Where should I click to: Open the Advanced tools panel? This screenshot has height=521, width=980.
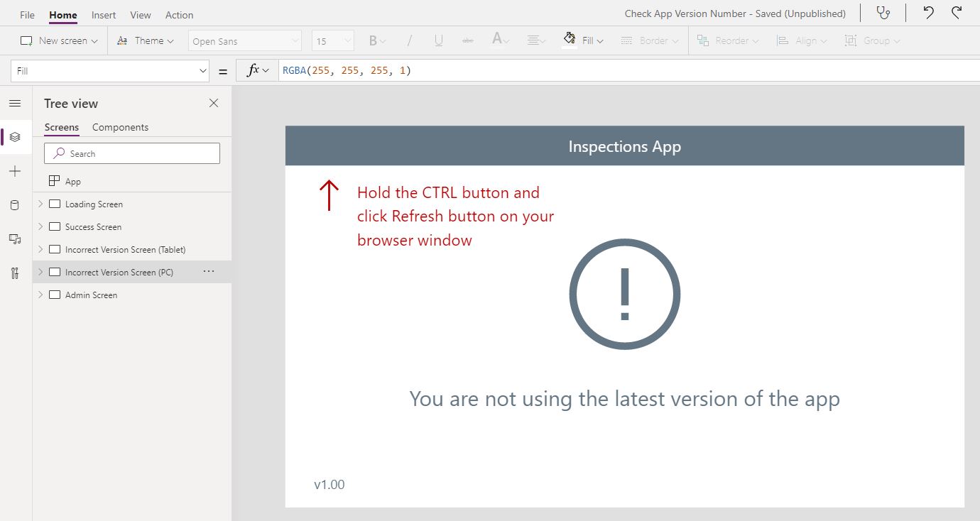coord(15,273)
